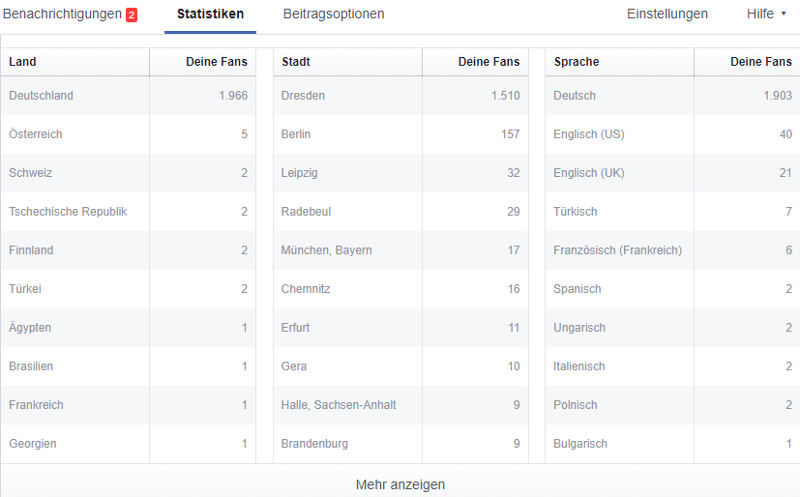
Task: Open Einstellungen in the top bar
Action: pyautogui.click(x=667, y=14)
